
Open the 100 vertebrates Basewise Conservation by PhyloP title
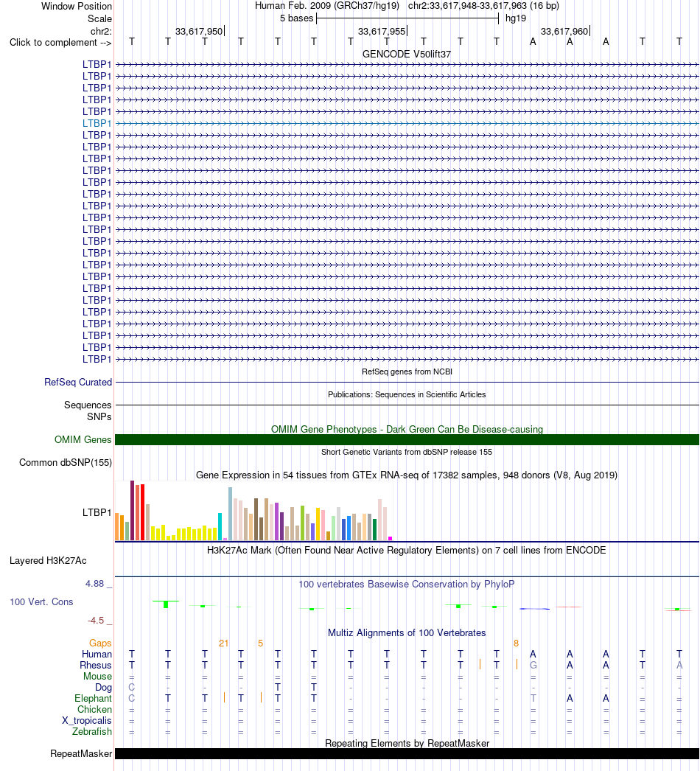[407, 585]
